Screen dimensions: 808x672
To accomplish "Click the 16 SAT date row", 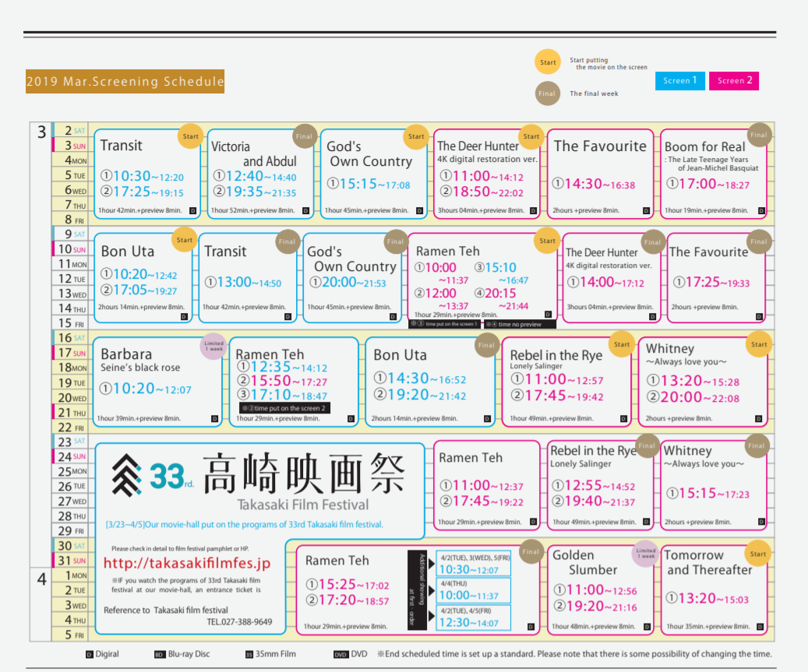I will pyautogui.click(x=70, y=338).
